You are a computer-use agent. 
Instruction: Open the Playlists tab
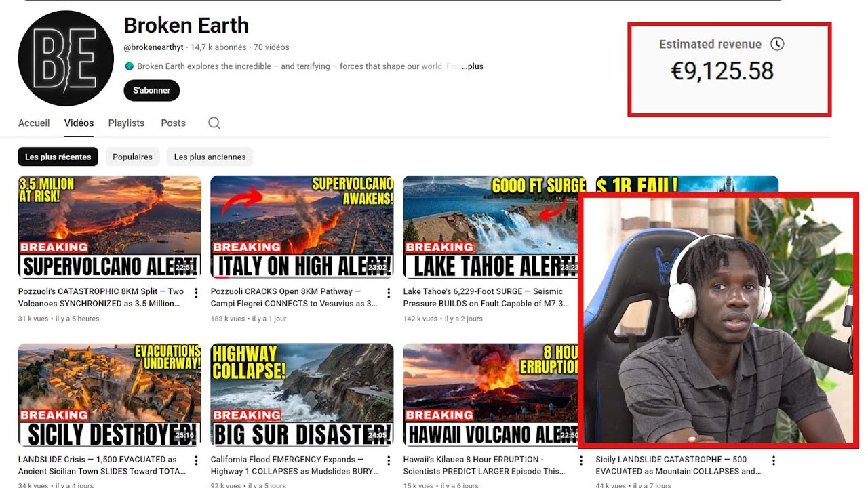pyautogui.click(x=126, y=123)
